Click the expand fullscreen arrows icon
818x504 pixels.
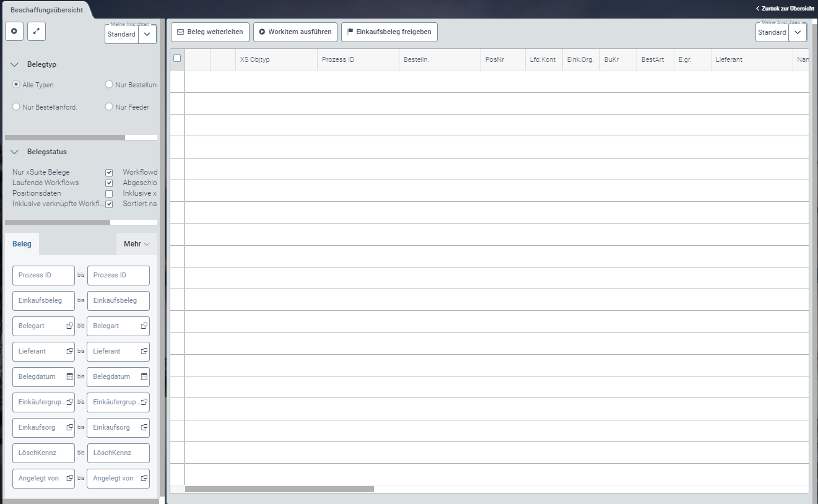click(36, 31)
